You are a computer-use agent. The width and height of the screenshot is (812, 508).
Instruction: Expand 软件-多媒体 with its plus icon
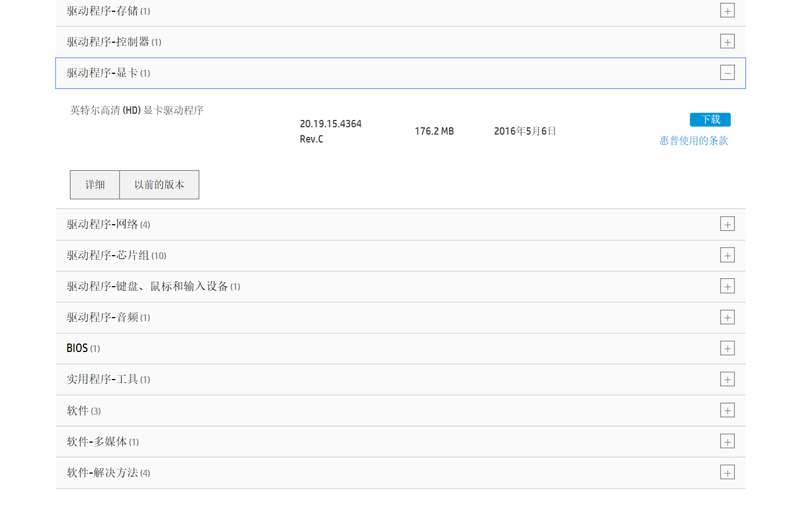pos(727,441)
